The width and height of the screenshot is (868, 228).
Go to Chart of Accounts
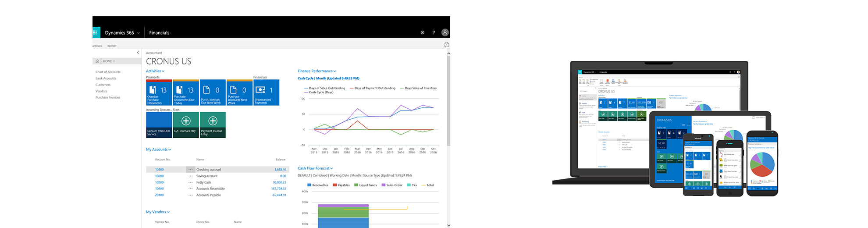[x=108, y=72]
